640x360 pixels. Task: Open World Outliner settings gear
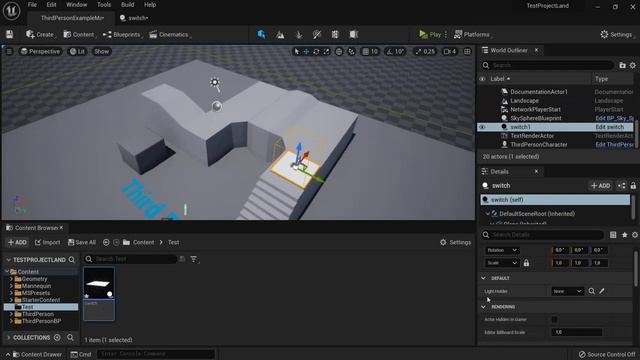tap(633, 65)
